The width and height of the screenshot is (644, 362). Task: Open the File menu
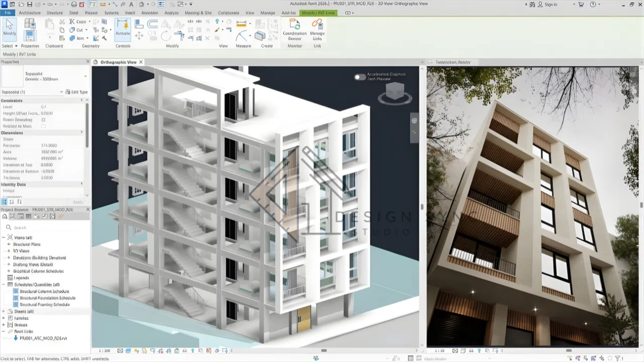pyautogui.click(x=8, y=13)
